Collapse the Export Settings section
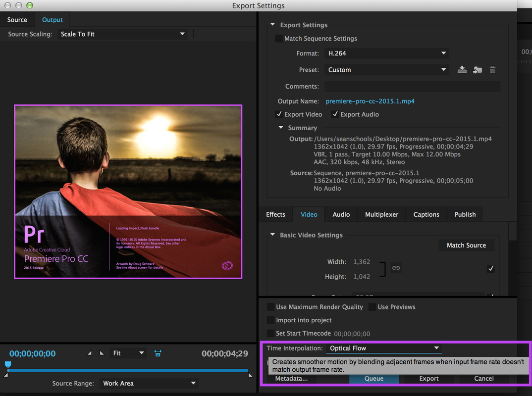Image resolution: width=532 pixels, height=396 pixels. [x=272, y=24]
